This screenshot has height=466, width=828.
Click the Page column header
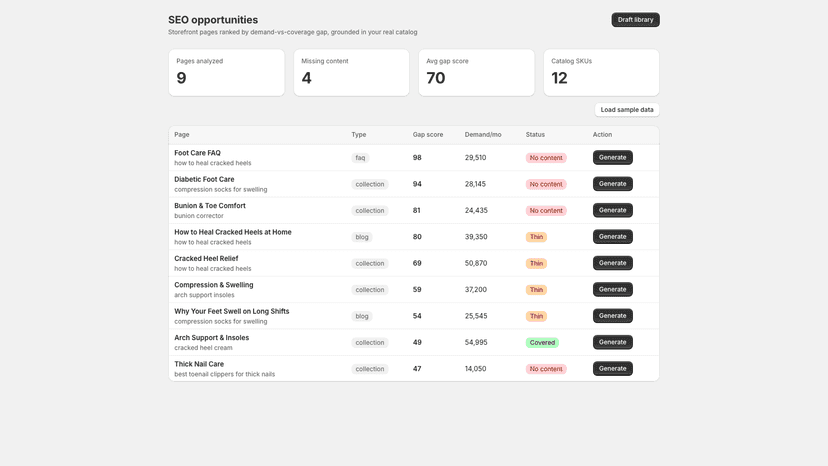tap(182, 135)
